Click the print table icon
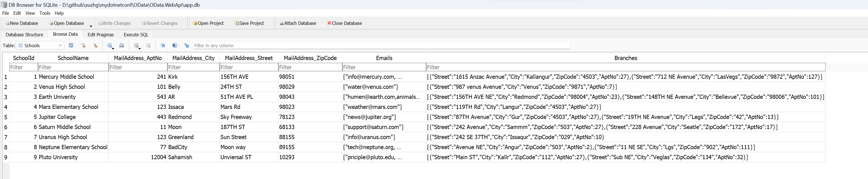The height and width of the screenshot is (179, 868). tap(122, 46)
